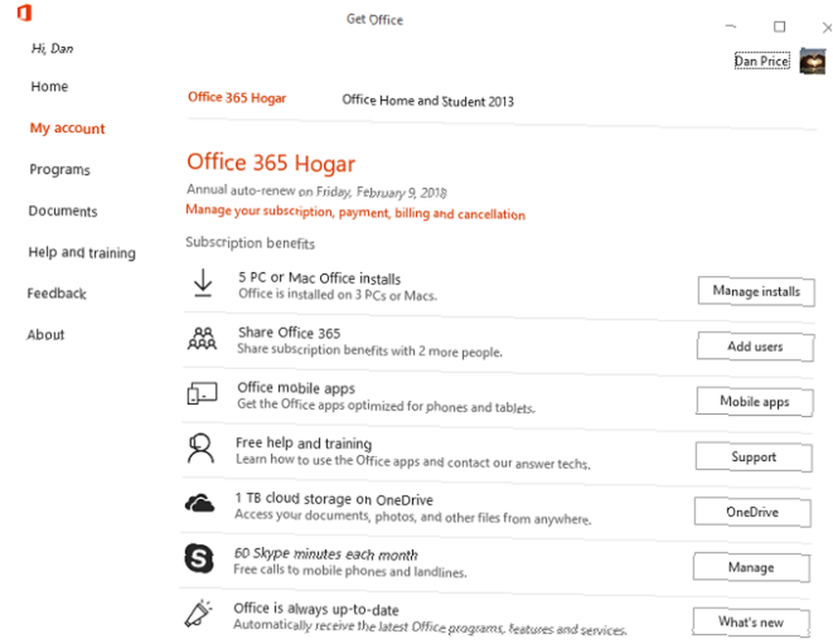The width and height of the screenshot is (833, 644).
Task: Click the Subscription benefits label
Action: point(250,242)
